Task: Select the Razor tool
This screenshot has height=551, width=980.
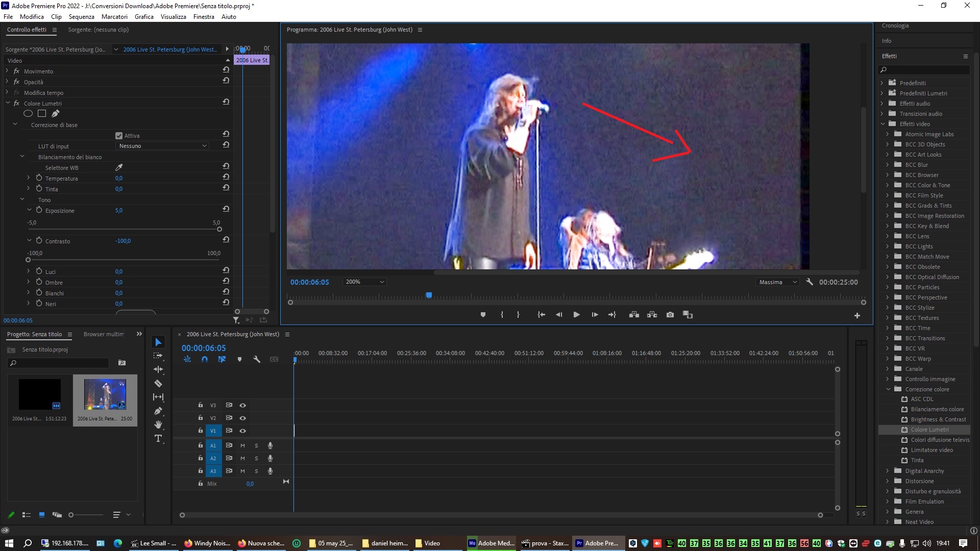Action: pyautogui.click(x=158, y=383)
